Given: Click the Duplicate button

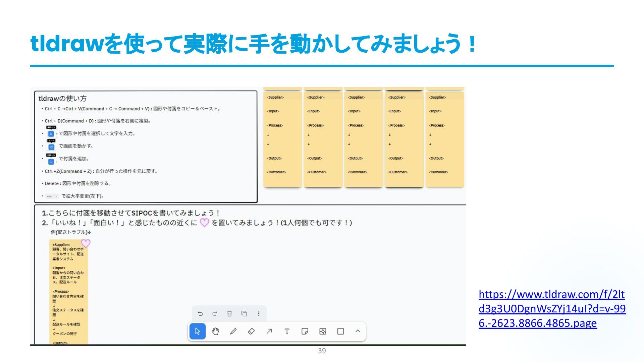Looking at the screenshot, I should [244, 314].
